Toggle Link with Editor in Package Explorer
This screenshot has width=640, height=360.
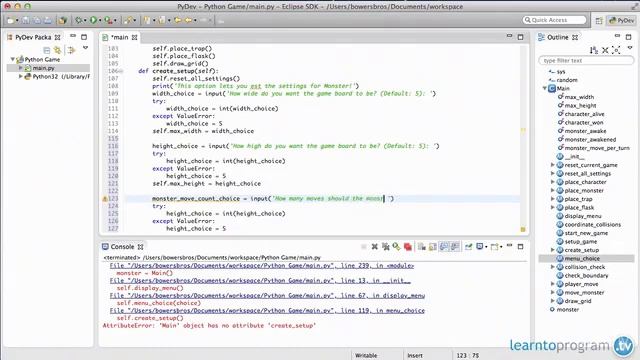pyautogui.click(x=58, y=50)
